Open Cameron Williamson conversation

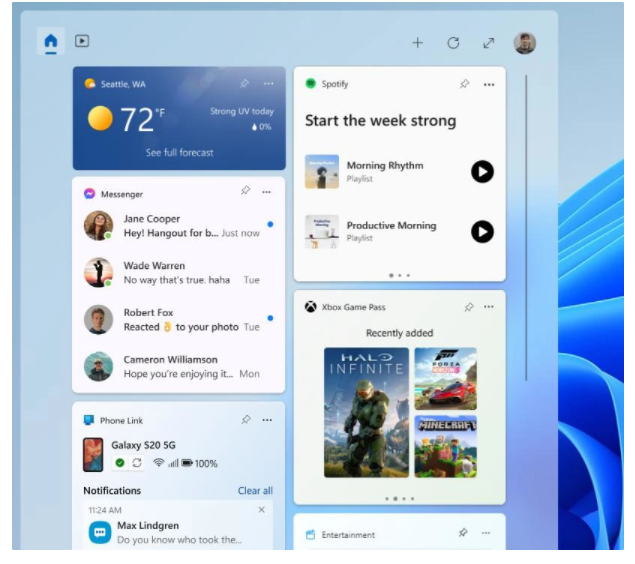(x=179, y=366)
